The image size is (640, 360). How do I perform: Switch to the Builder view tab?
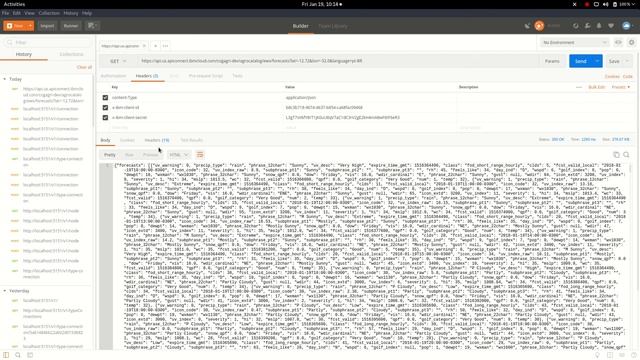pyautogui.click(x=300, y=26)
